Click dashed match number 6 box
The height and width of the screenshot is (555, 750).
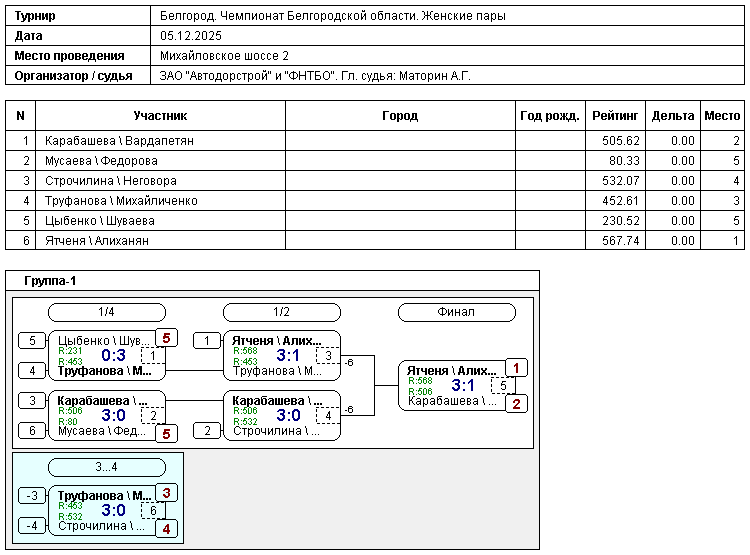coord(153,511)
